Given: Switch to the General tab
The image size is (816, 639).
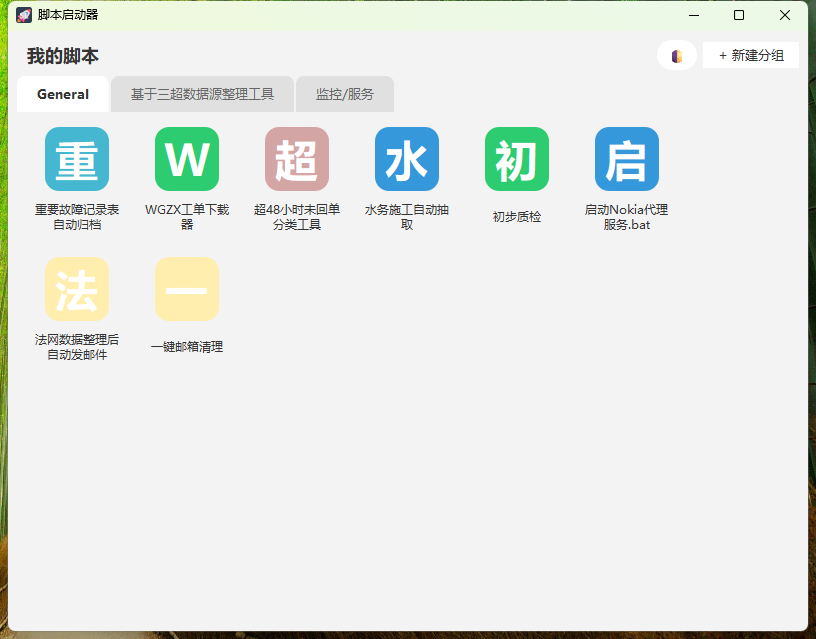Looking at the screenshot, I should (63, 94).
